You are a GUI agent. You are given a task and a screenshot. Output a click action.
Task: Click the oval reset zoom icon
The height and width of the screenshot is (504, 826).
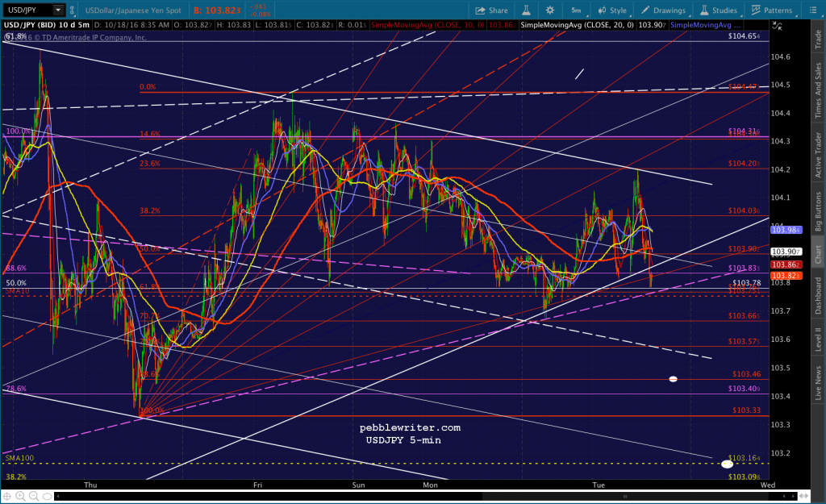click(47, 496)
